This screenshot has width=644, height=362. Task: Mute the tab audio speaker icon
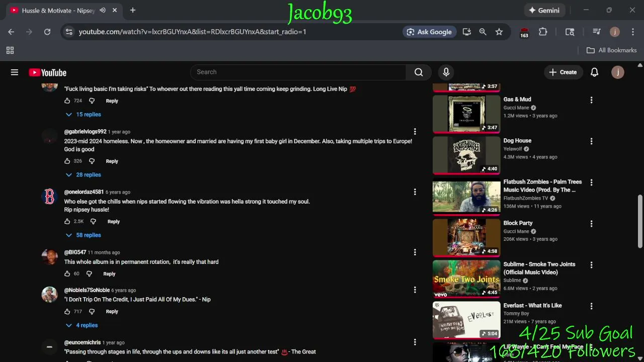pos(103,10)
